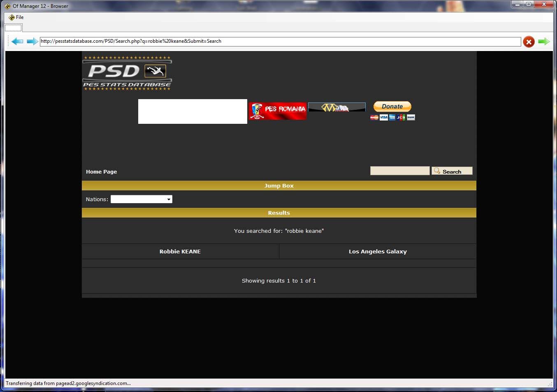Click the blue back arrow

click(17, 41)
